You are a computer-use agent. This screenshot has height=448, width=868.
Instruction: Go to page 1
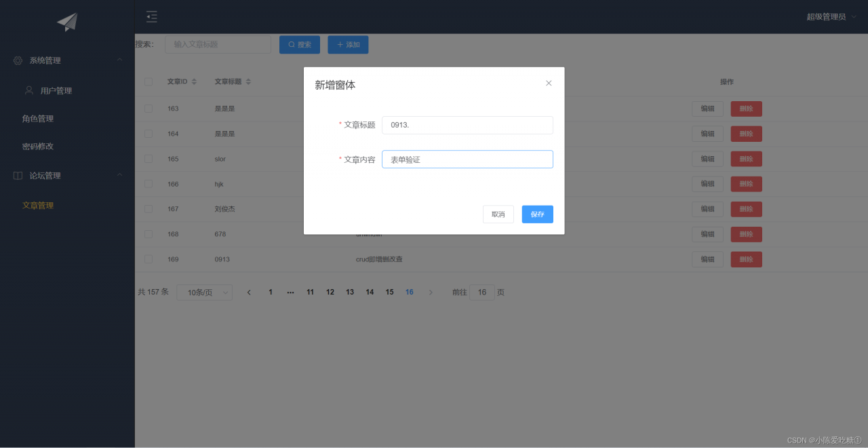pos(271,293)
